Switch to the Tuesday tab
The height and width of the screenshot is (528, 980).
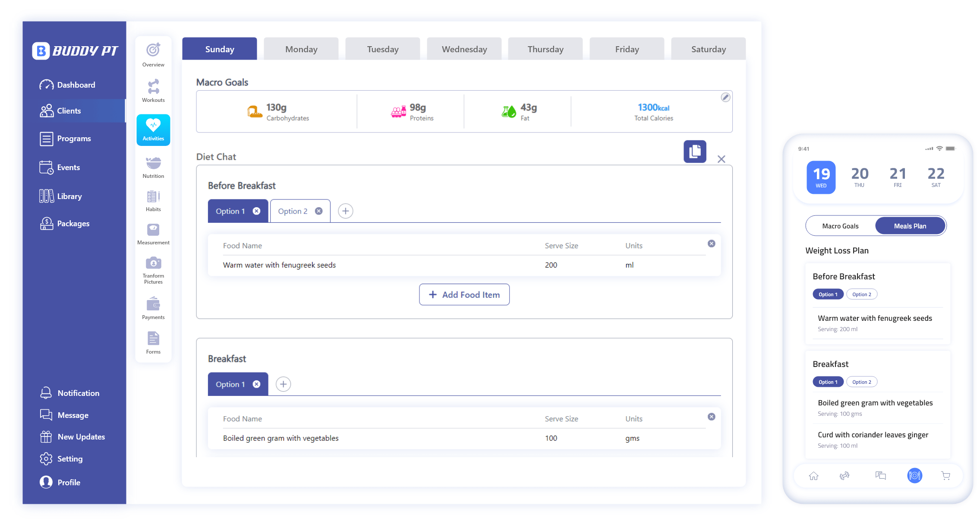click(x=383, y=49)
